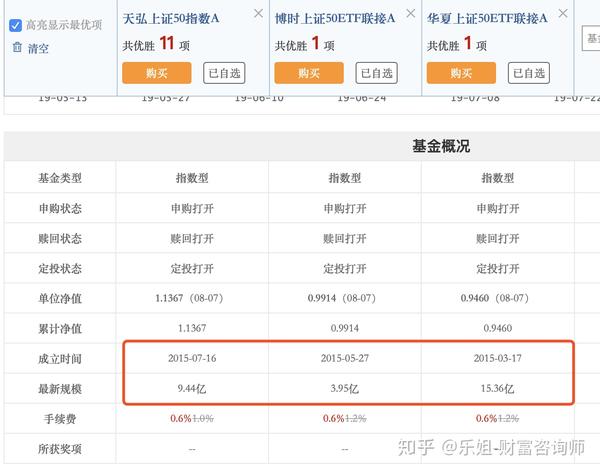This screenshot has width=600, height=472.
Task: Click the 0.6% fee for 博时上证50ETF联接A
Action: coord(333,418)
